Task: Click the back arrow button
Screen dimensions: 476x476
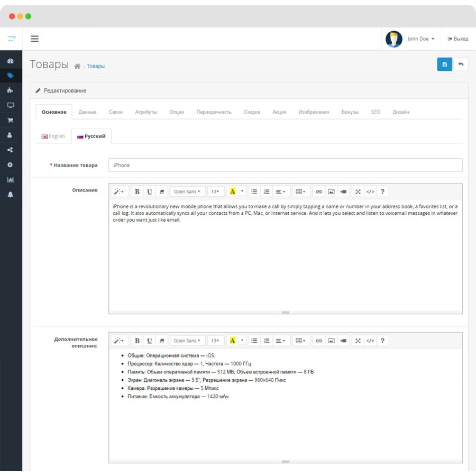Action: click(461, 64)
